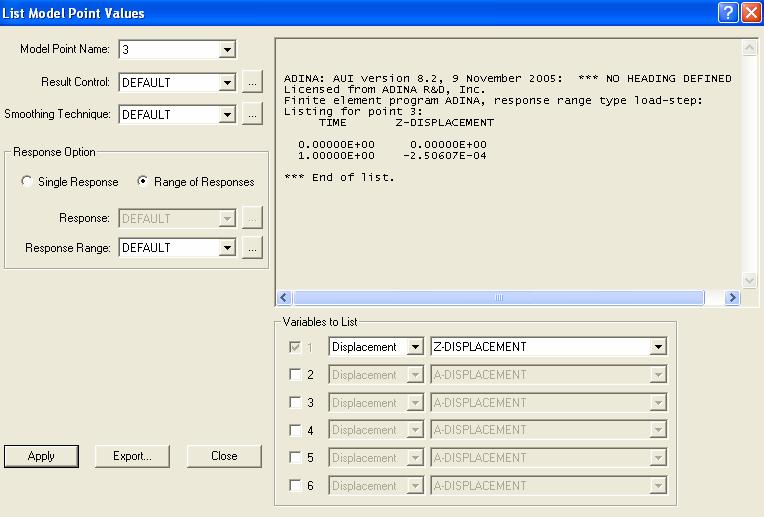This screenshot has height=517, width=764.
Task: Select the Single Response radio button
Action: coord(27,182)
